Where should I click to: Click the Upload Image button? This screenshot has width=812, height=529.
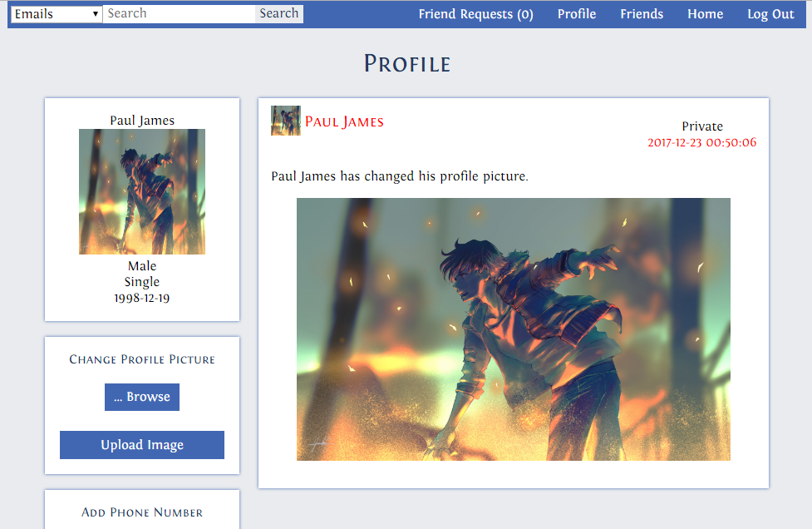[x=142, y=444]
